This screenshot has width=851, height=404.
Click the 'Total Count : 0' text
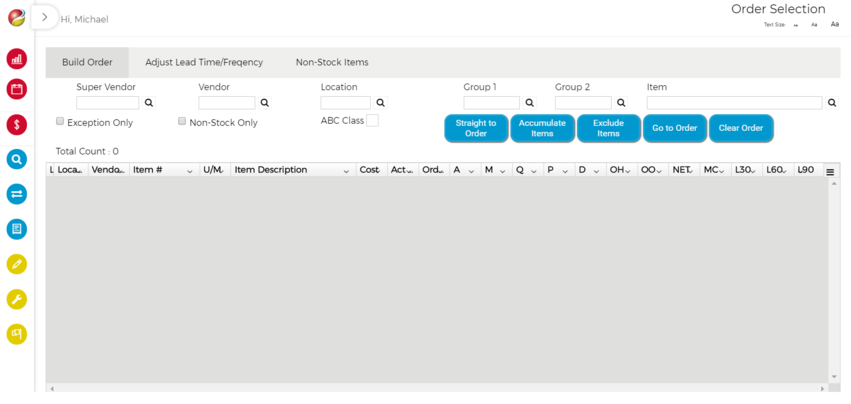tap(87, 152)
